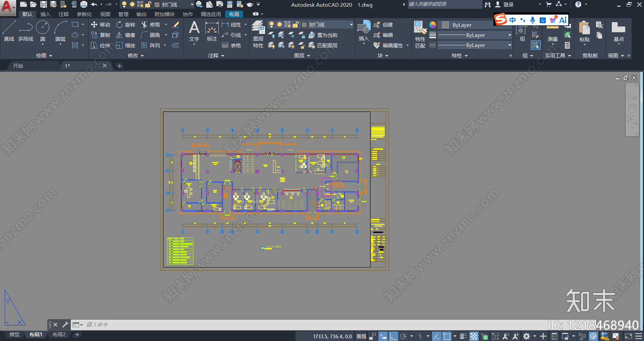Toggle 2D object snap in status bar

click(447, 336)
